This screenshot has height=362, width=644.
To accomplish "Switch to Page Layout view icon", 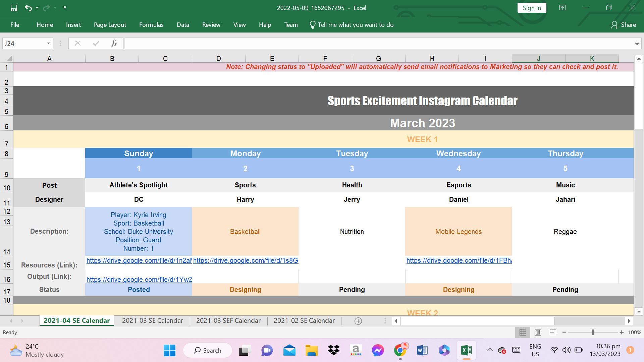I will pyautogui.click(x=538, y=333).
